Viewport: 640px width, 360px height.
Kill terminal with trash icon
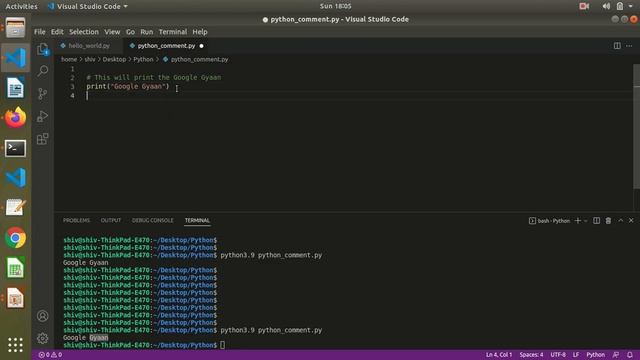pyautogui.click(x=608, y=220)
